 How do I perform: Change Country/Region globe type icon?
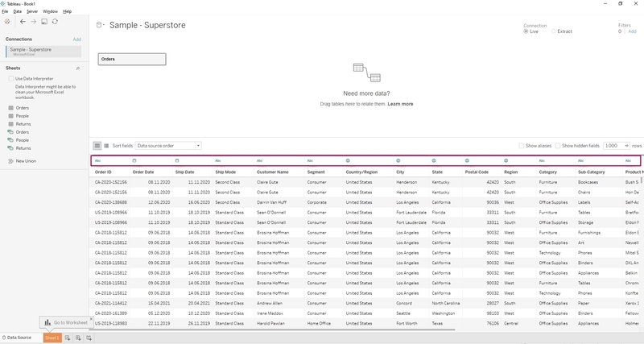(348, 160)
